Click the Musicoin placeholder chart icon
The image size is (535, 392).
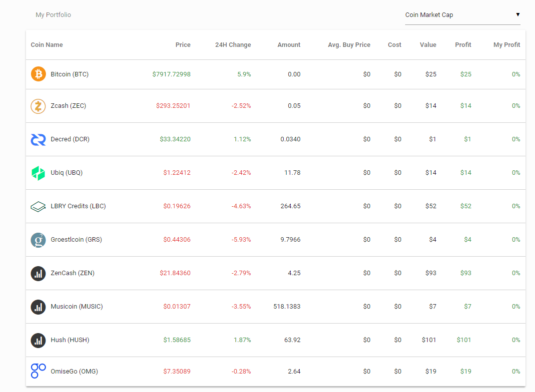[x=38, y=307]
